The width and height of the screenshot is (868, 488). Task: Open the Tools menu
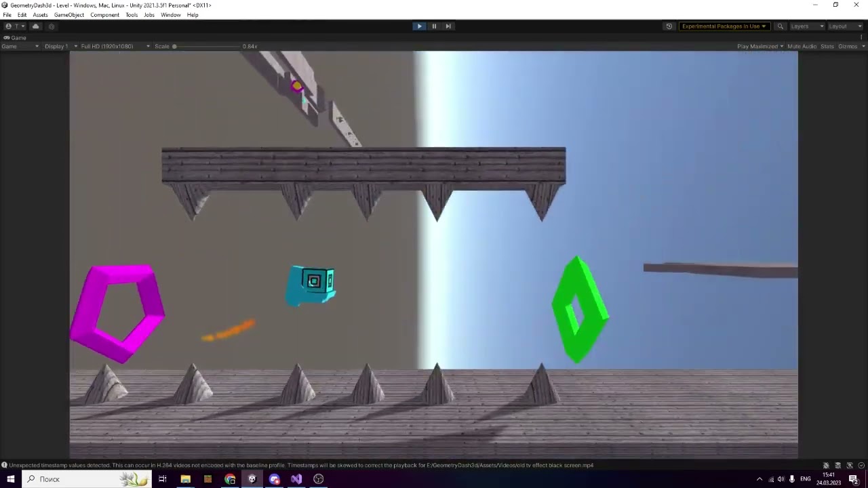click(132, 15)
